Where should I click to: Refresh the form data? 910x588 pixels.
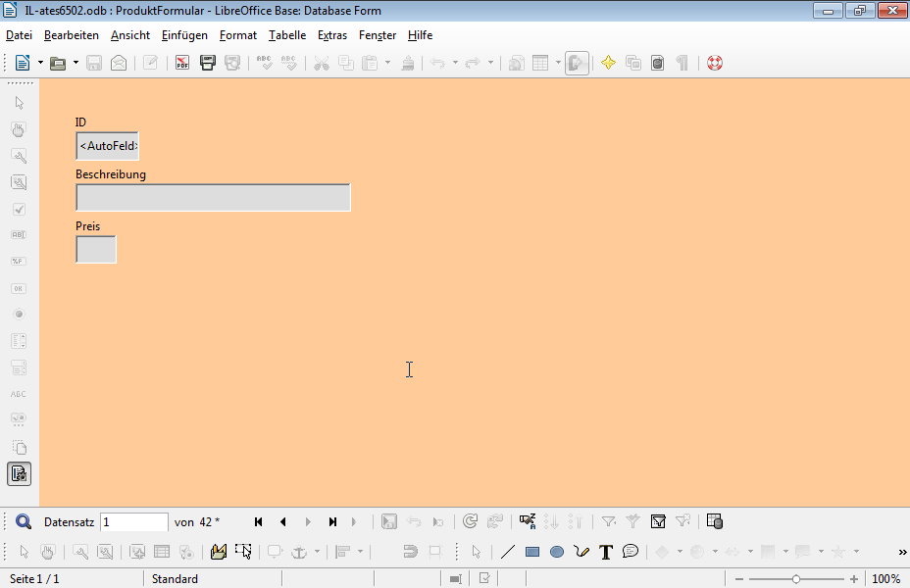coord(470,522)
